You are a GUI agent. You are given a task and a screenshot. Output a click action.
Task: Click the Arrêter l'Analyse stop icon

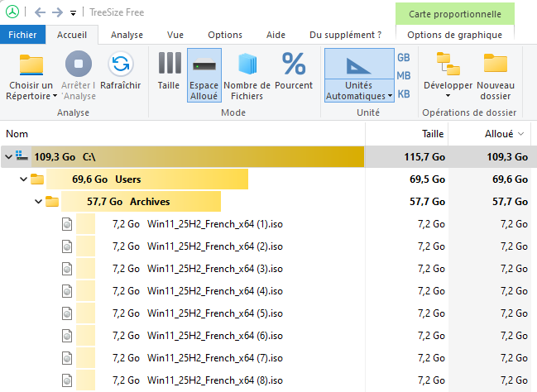coord(79,65)
